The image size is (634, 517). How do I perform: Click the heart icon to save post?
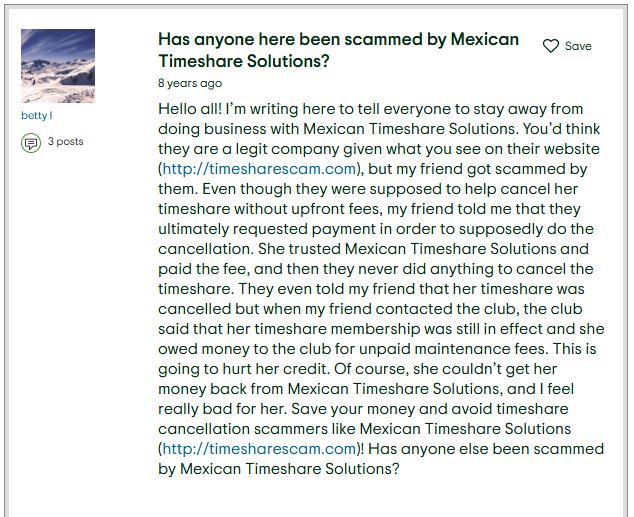[550, 46]
